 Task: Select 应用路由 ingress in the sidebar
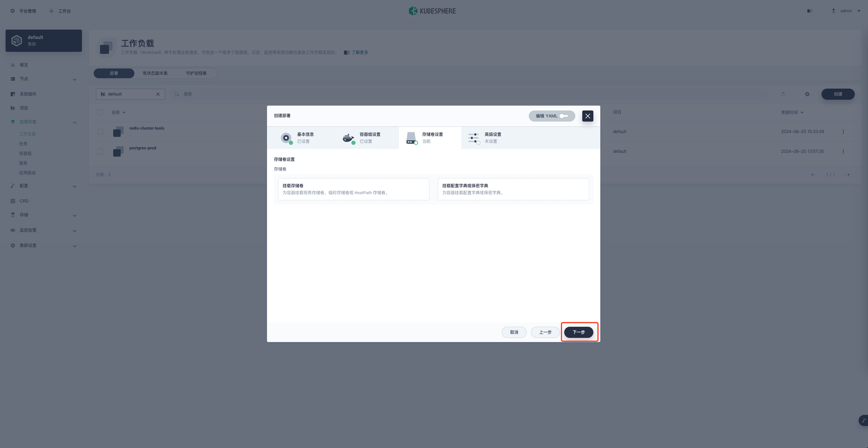[28, 173]
